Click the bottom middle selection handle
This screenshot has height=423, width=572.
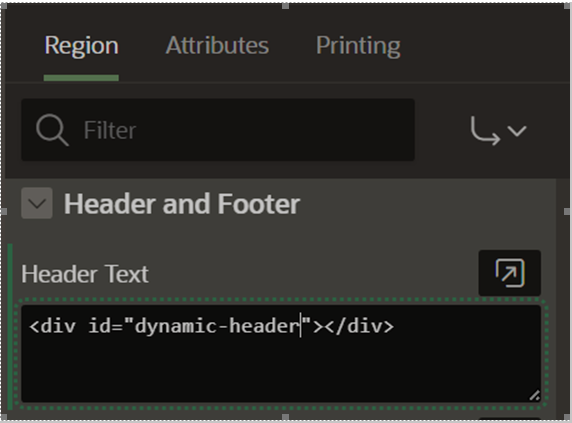click(x=286, y=417)
